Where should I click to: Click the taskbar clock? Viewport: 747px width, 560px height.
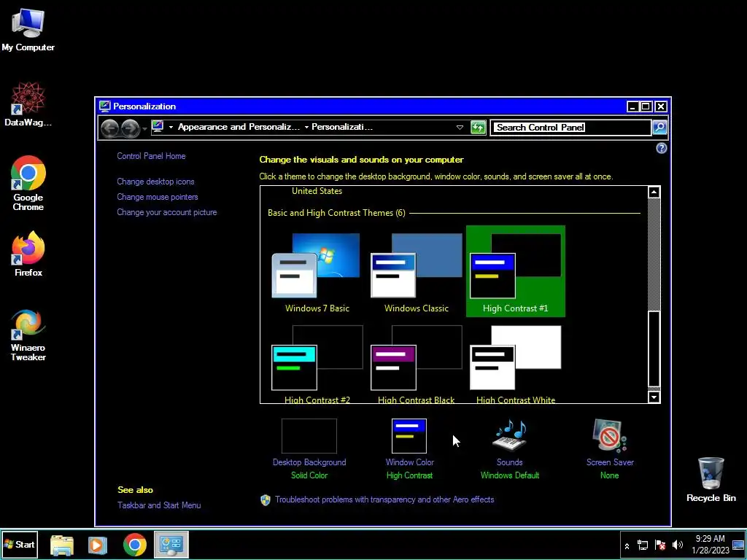tap(711, 545)
